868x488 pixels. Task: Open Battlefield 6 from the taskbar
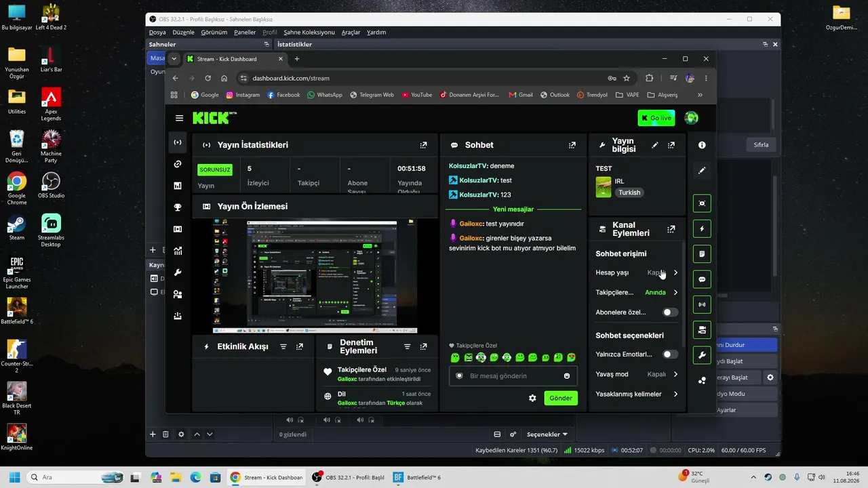(x=417, y=477)
